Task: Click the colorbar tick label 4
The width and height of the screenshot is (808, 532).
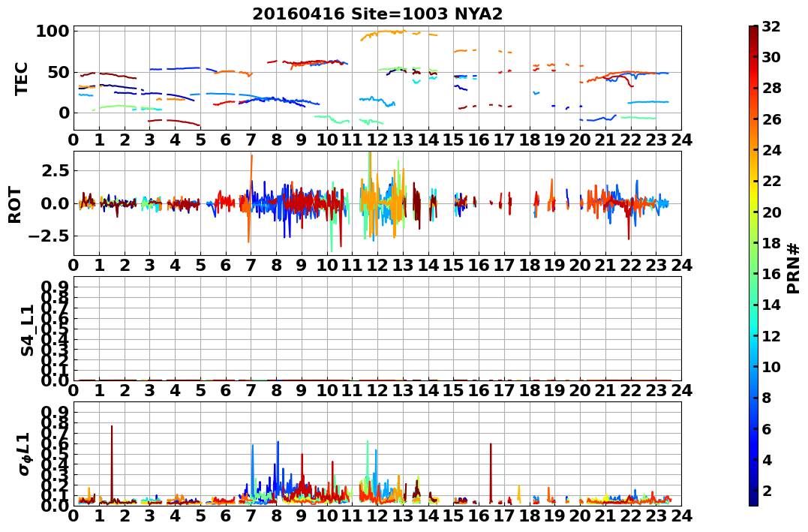Action: (767, 459)
